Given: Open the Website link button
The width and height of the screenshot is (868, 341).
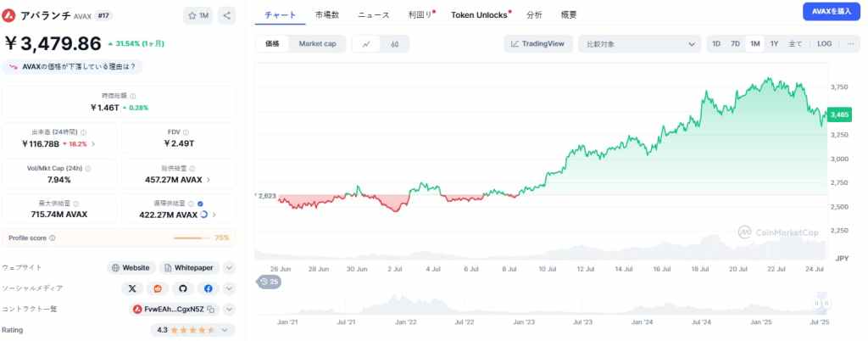Looking at the screenshot, I should click(131, 268).
